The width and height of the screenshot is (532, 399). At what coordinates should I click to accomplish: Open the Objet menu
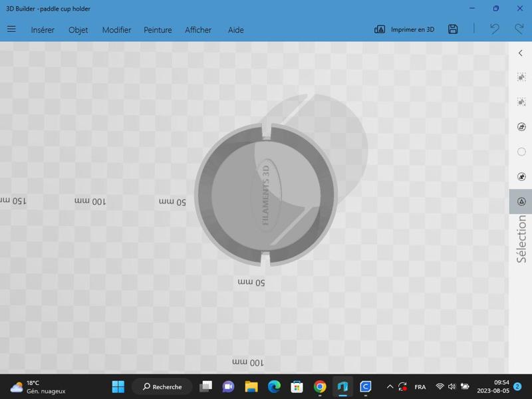coord(78,30)
